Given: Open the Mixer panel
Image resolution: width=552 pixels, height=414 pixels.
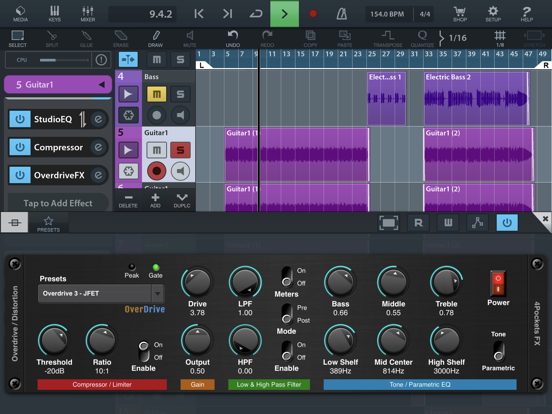Looking at the screenshot, I should 88,13.
